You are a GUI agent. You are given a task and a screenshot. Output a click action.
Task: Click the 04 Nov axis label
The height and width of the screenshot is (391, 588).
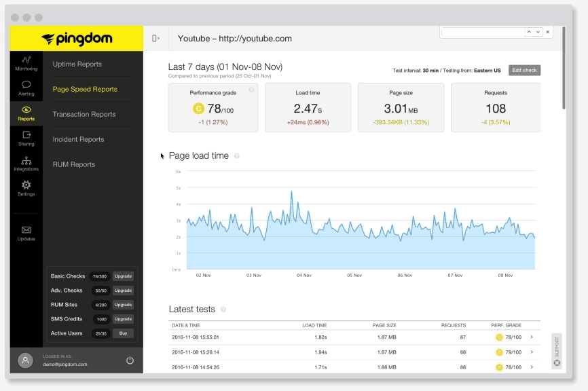304,275
